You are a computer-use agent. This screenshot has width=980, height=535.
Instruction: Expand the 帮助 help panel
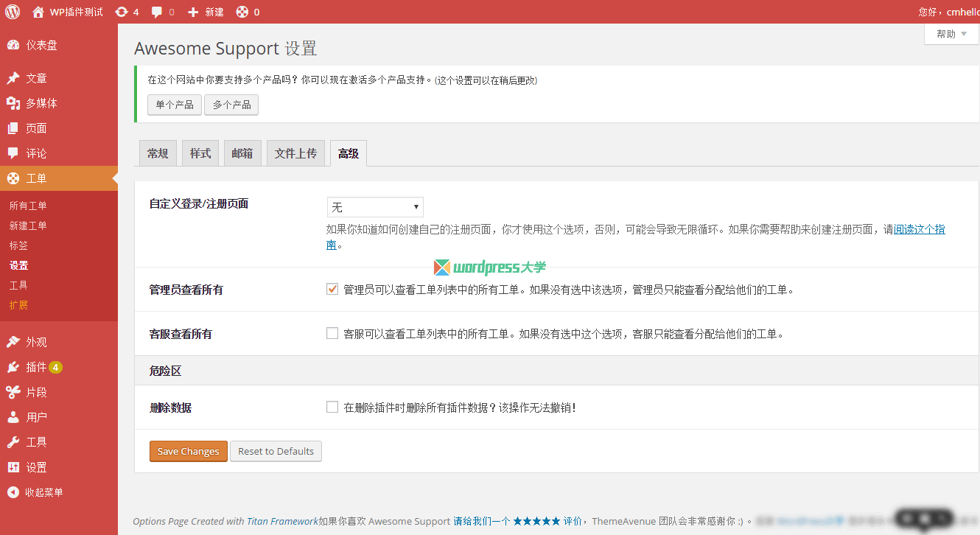click(951, 34)
